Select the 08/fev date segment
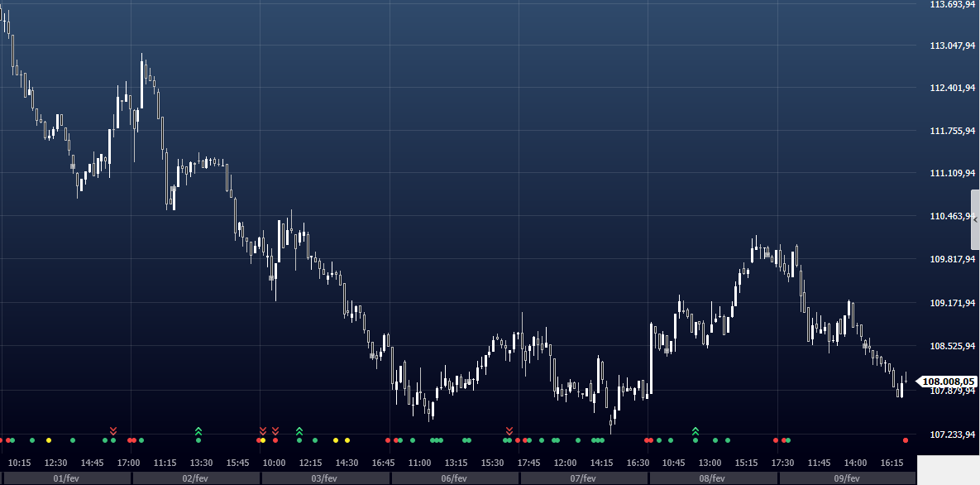Viewport: 980px width, 485px height. [x=712, y=478]
